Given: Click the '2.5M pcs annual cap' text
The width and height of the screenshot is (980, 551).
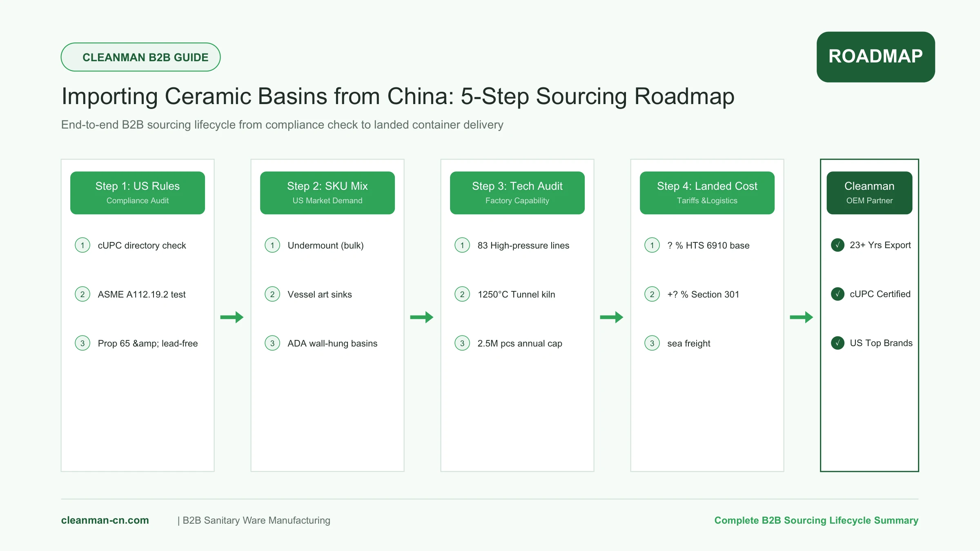Looking at the screenshot, I should click(x=520, y=343).
